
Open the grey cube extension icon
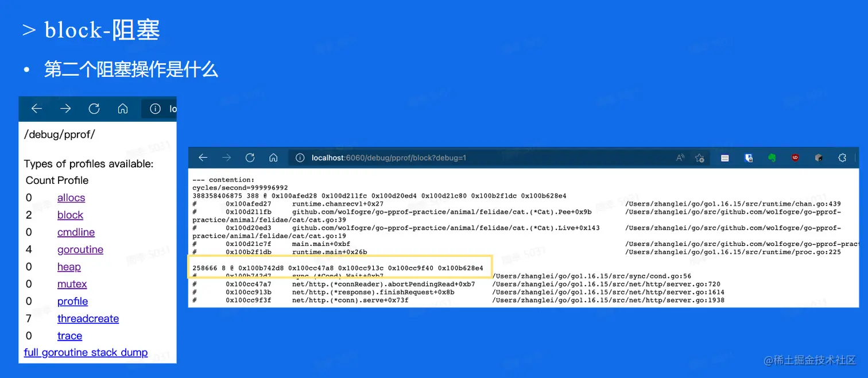(819, 157)
